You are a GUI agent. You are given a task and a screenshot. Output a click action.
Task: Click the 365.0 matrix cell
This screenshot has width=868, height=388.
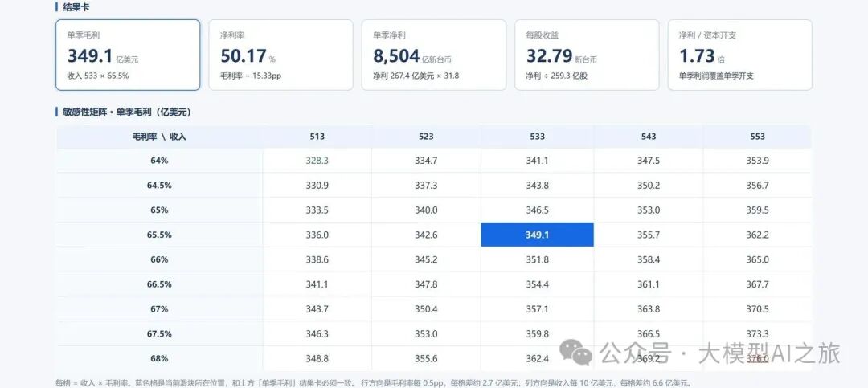click(757, 259)
